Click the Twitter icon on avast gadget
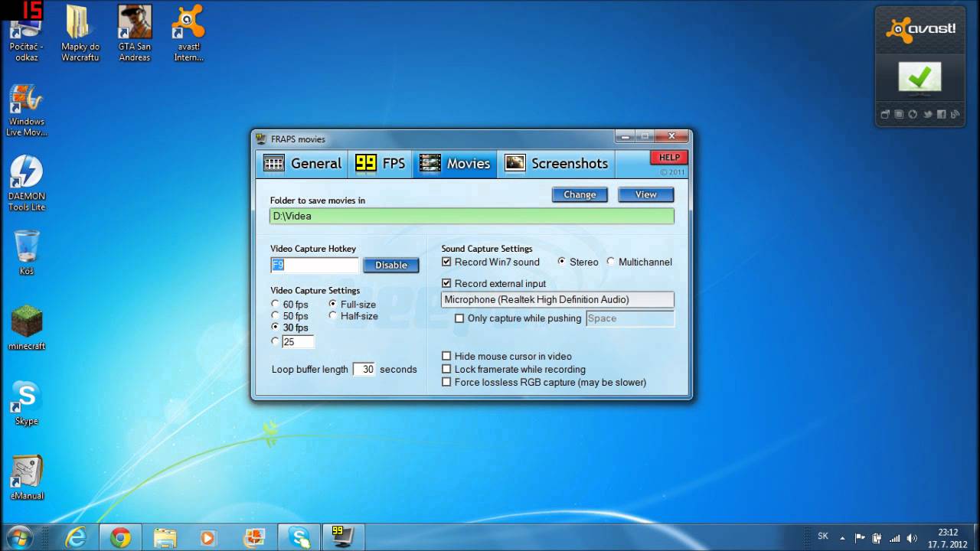 [928, 115]
